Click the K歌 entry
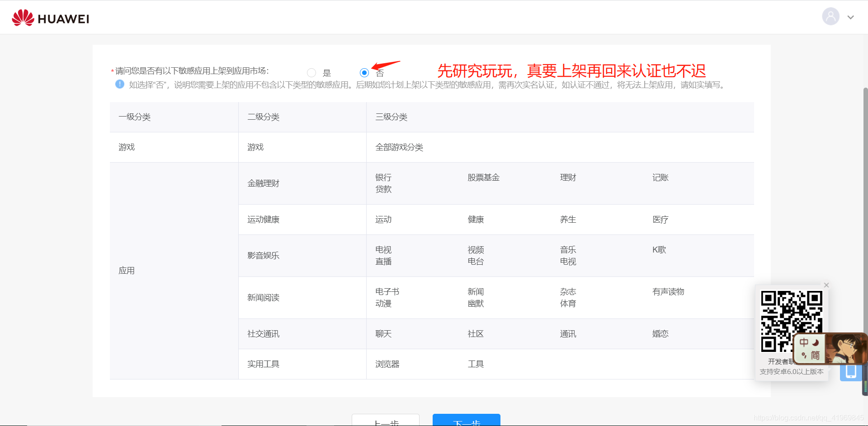 660,250
